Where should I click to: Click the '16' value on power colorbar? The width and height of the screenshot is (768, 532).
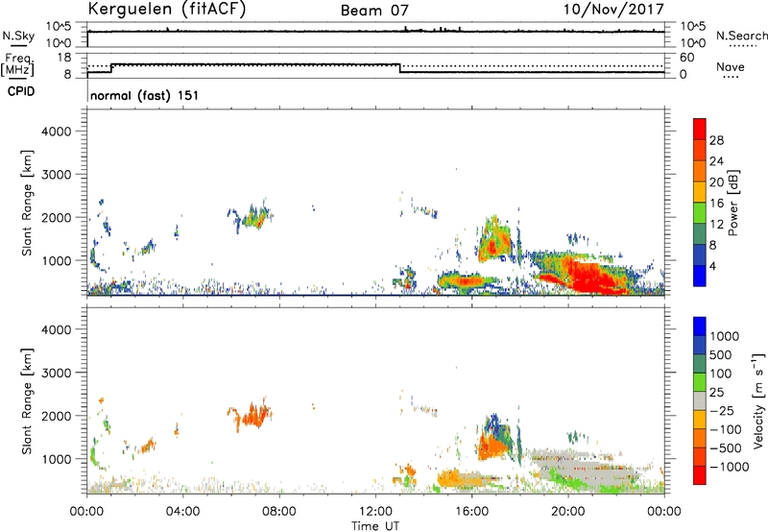coord(716,204)
